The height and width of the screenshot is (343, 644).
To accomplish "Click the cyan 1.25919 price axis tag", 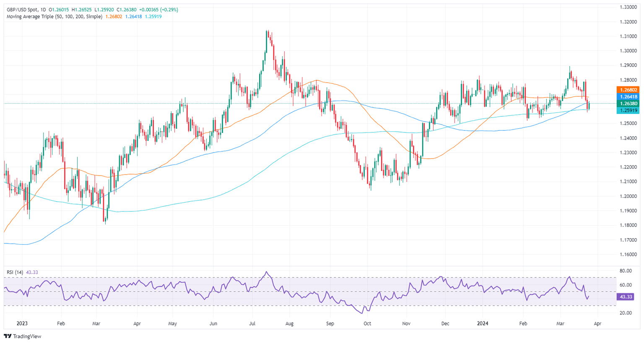I will click(628, 111).
